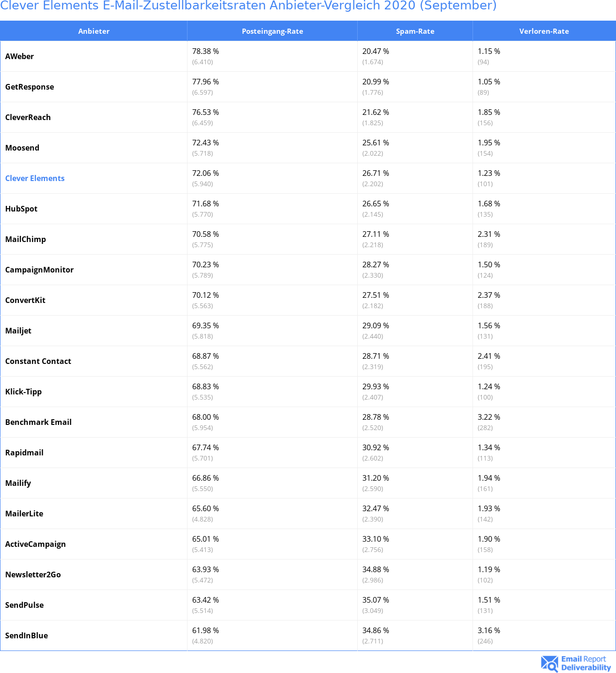616x673 pixels.
Task: Select the SendInBlue row label
Action: 26,635
